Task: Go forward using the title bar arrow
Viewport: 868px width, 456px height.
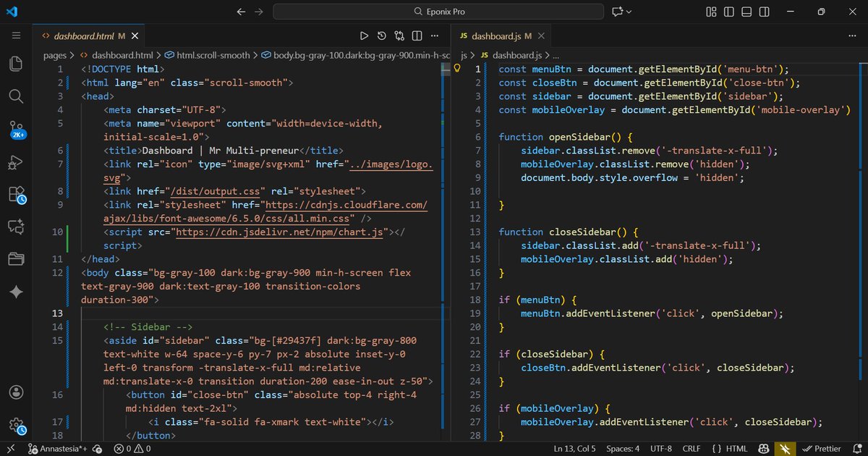Action: 259,12
